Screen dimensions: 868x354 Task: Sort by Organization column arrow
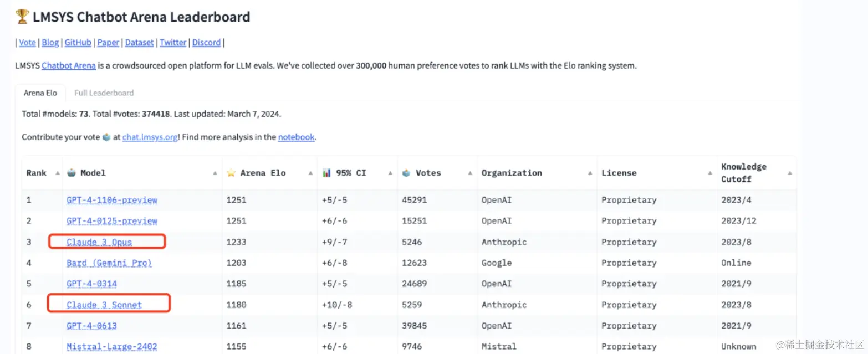pos(590,173)
